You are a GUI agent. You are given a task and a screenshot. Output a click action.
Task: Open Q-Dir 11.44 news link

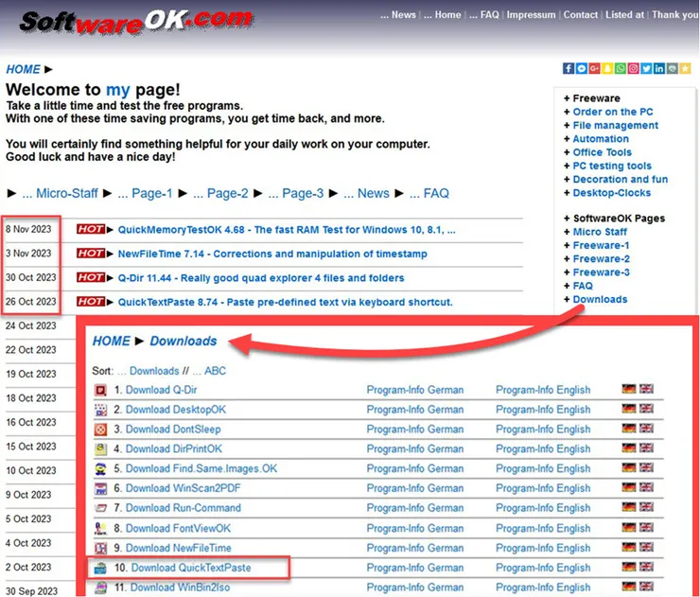(x=261, y=278)
